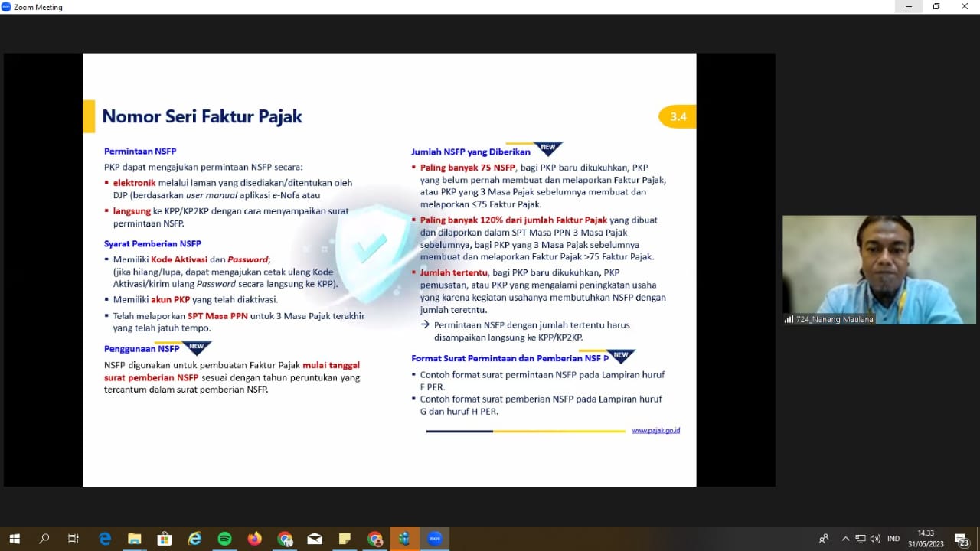The width and height of the screenshot is (980, 551).
Task: Launch Internet Explorer from the taskbar
Action: point(194,539)
